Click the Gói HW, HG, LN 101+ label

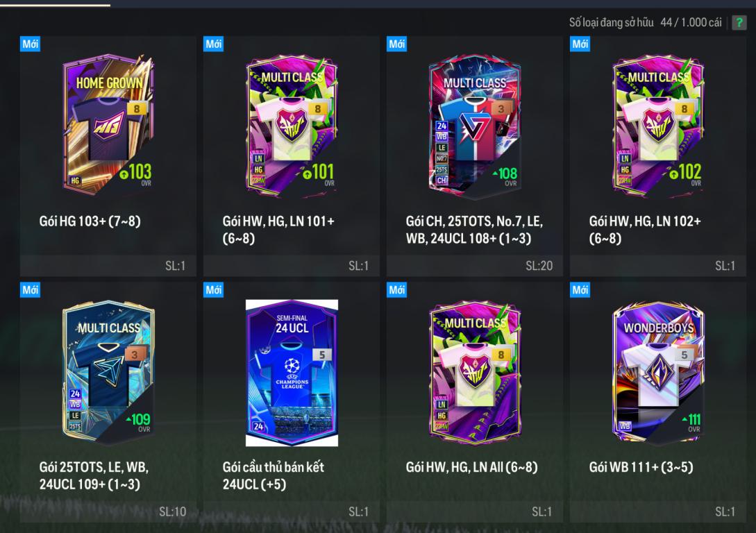(278, 230)
